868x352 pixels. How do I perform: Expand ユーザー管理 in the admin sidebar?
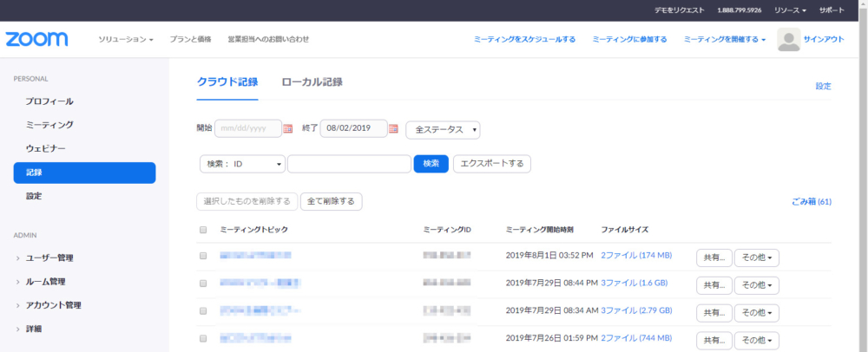[49, 257]
